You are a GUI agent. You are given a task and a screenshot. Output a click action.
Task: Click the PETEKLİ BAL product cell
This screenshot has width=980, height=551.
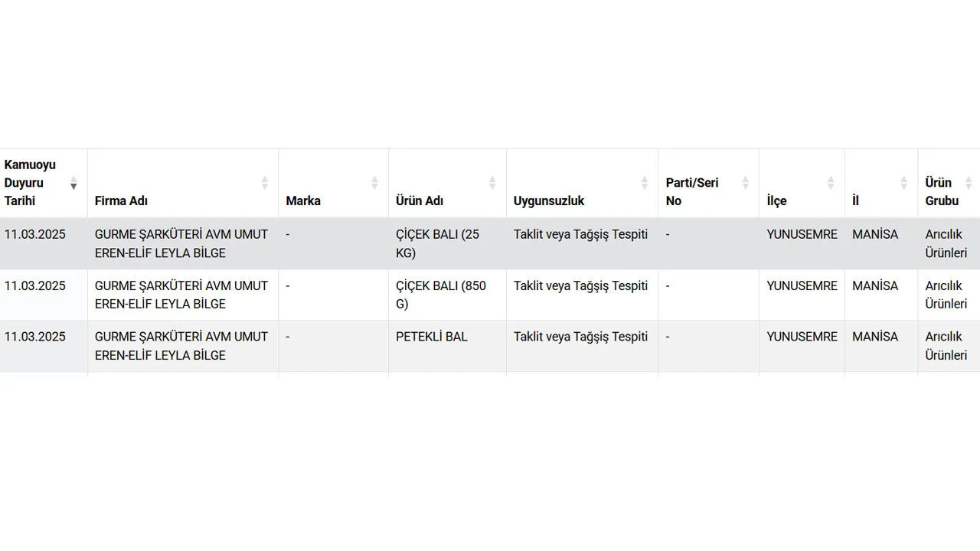point(432,337)
